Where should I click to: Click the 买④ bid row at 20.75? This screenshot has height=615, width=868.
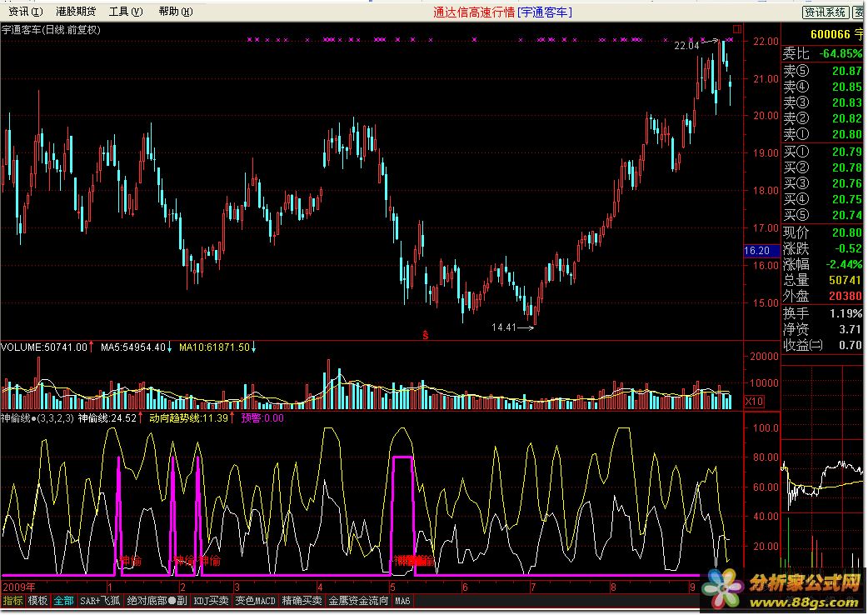point(822,199)
